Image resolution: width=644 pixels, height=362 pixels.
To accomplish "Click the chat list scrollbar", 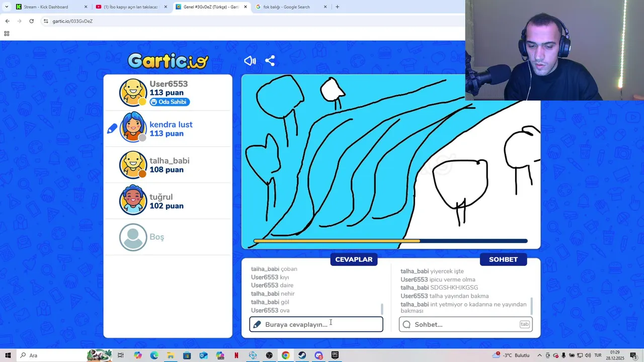I will pos(531,306).
